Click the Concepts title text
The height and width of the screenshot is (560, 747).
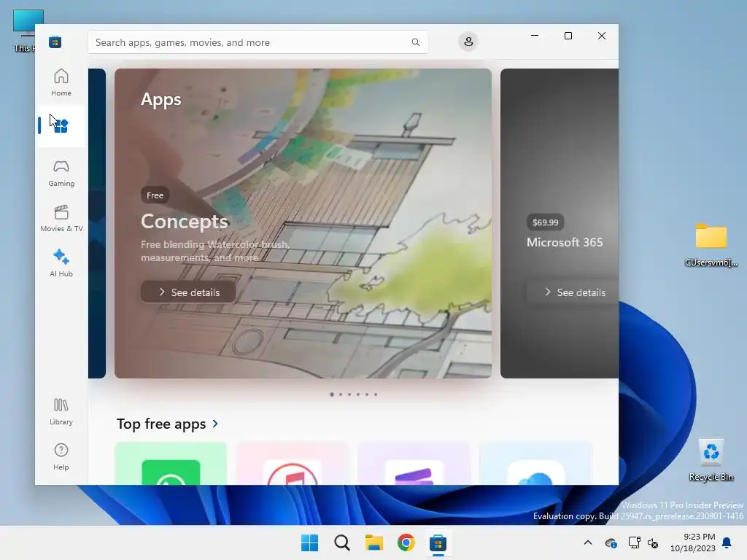(185, 222)
